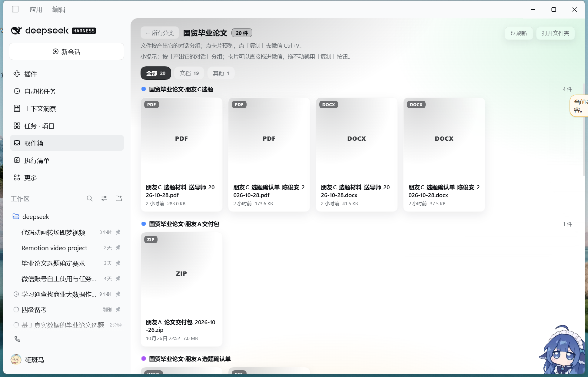Open 朋友A_论文交付包 ZIP card
Viewport: 588px width, 377px height.
181,289
